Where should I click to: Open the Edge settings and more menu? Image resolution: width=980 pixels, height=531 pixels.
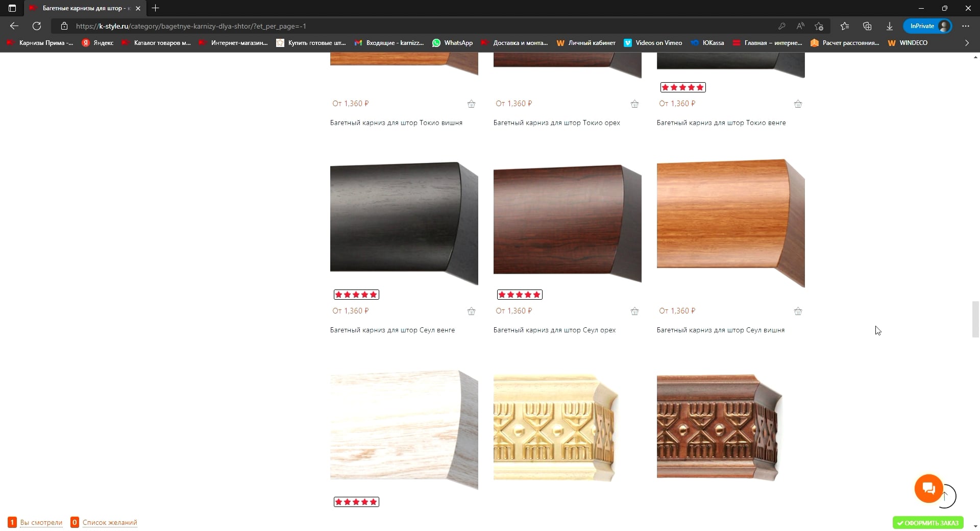[966, 26]
